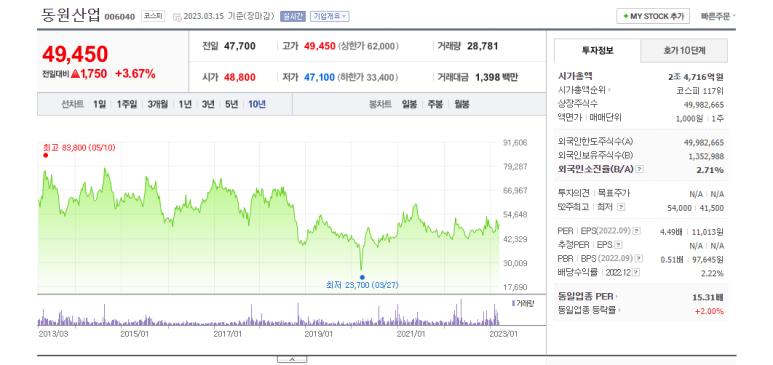Image resolution: width=773 pixels, height=365 pixels.
Task: Click the sector change rate +2.00%
Action: tap(709, 311)
